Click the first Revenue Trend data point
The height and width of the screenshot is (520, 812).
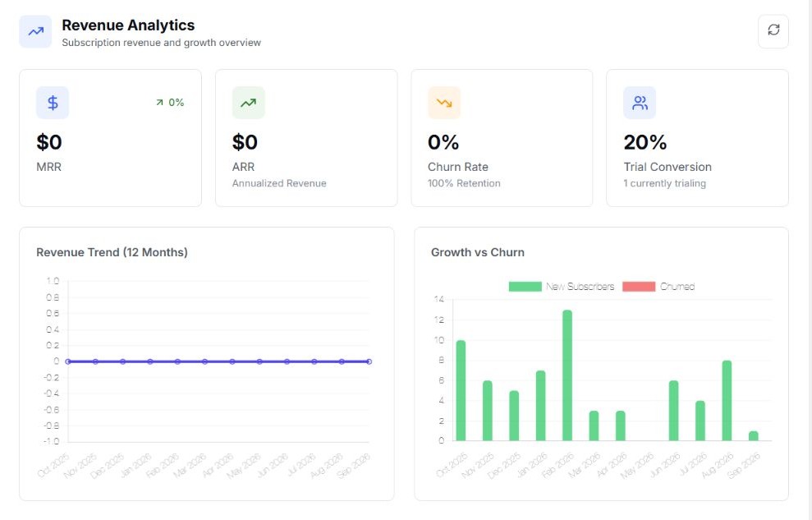68,361
